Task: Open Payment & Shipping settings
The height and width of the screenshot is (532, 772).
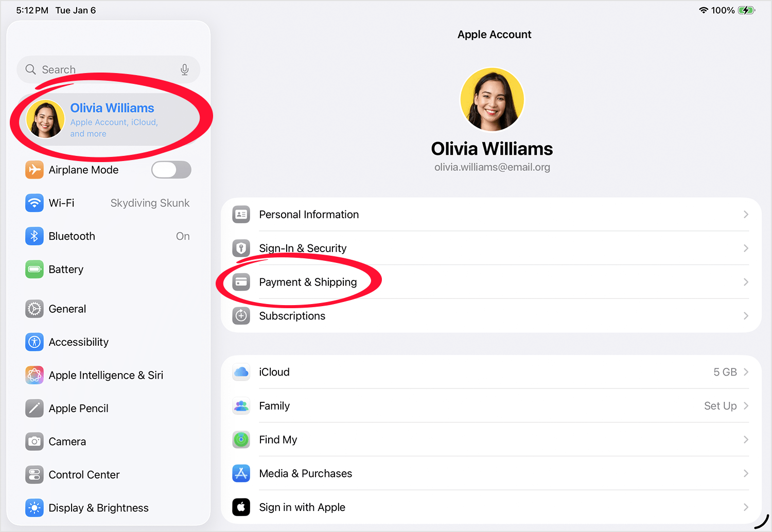Action: (x=491, y=282)
